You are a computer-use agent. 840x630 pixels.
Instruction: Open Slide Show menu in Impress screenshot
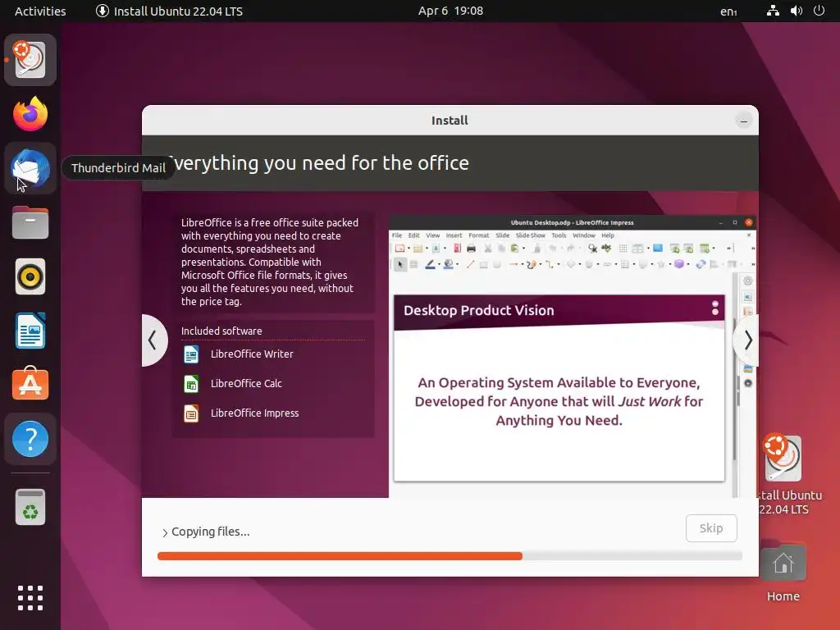531,235
